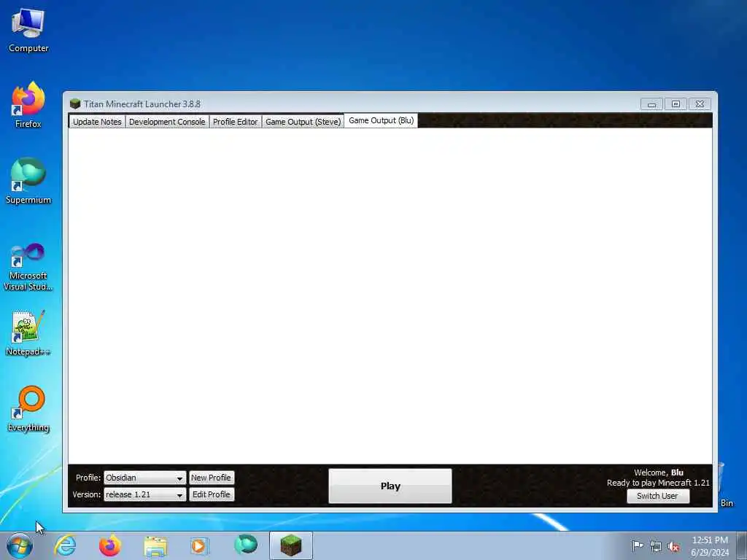The height and width of the screenshot is (560, 747).
Task: Expand the Profile dropdown showing Obsidian
Action: tap(145, 478)
